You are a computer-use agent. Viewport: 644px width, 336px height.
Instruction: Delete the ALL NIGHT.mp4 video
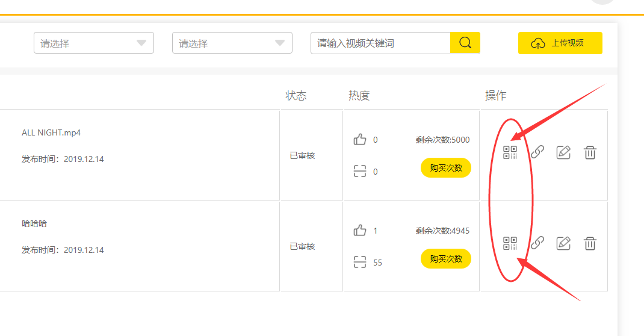pyautogui.click(x=590, y=152)
